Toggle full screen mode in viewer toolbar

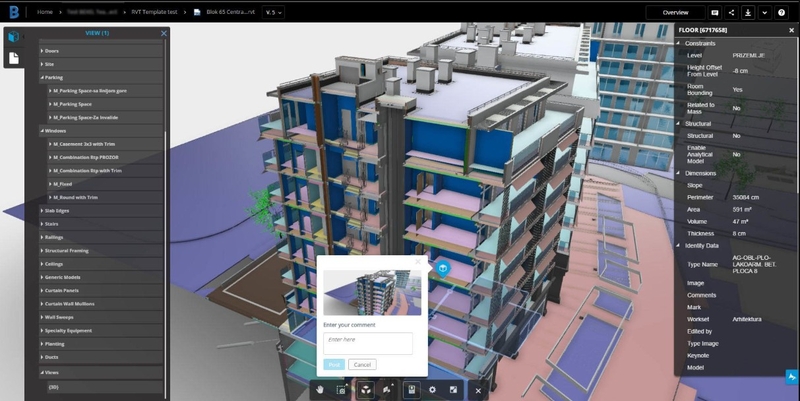click(453, 390)
